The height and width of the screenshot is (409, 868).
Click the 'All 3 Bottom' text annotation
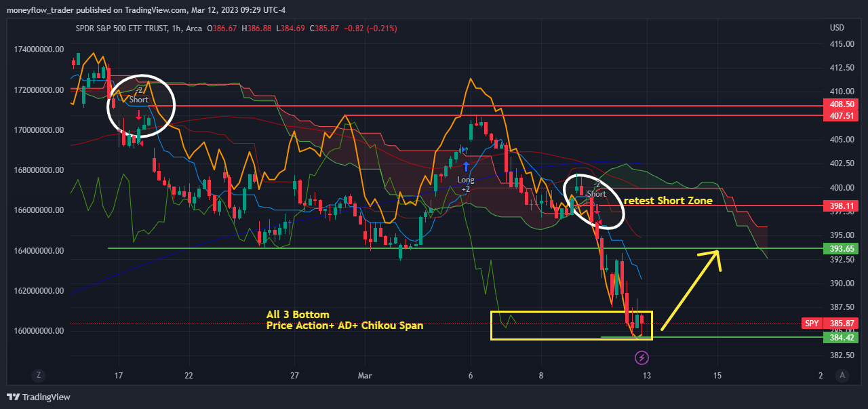[x=298, y=315]
